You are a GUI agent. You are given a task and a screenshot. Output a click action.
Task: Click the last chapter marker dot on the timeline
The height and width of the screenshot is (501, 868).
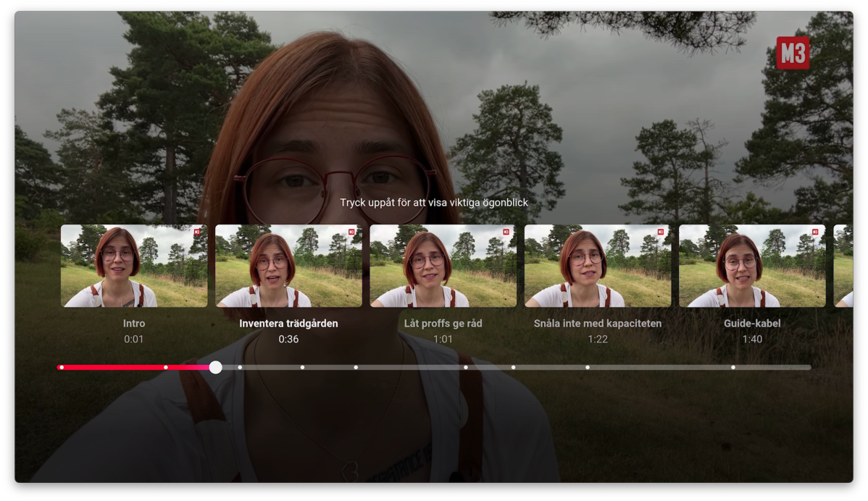(733, 367)
